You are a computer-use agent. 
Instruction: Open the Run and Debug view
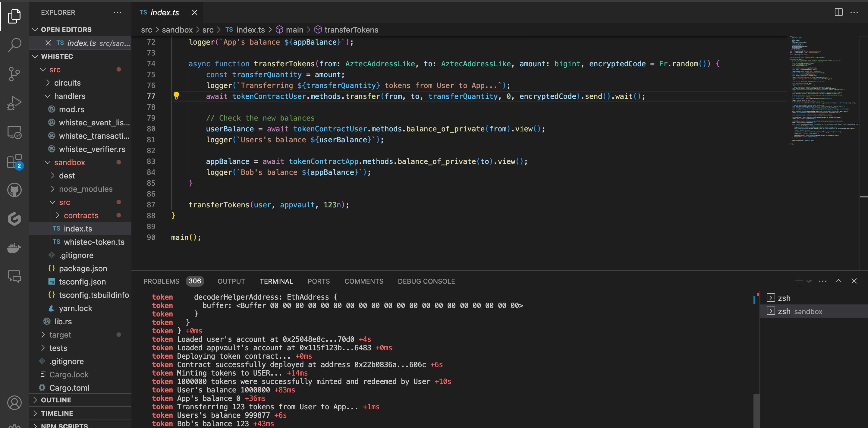pyautogui.click(x=14, y=103)
